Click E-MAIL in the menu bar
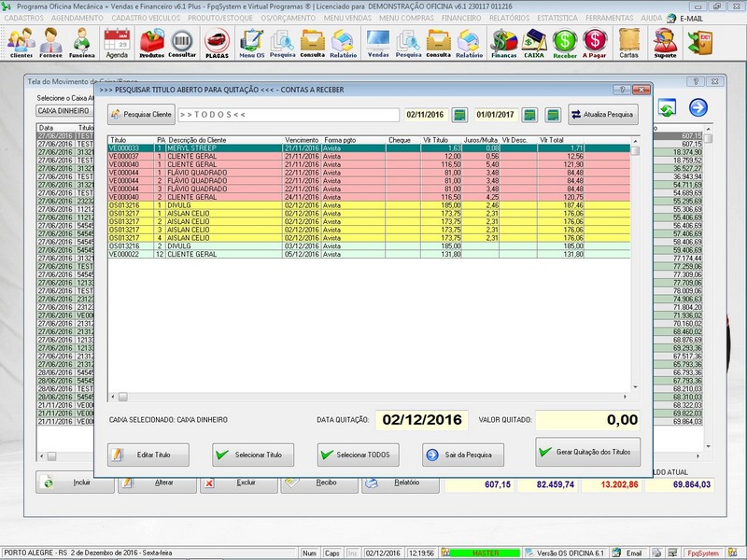This screenshot has width=747, height=560. click(691, 19)
